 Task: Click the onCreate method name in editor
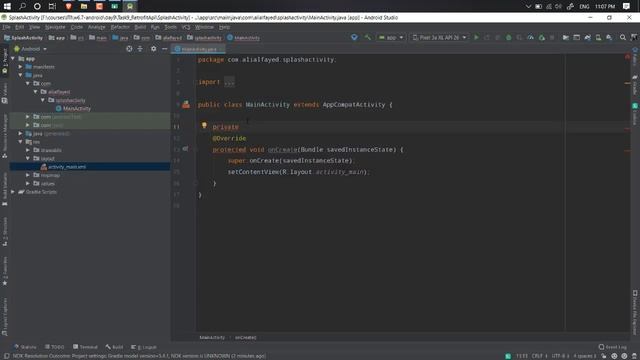tap(282, 150)
